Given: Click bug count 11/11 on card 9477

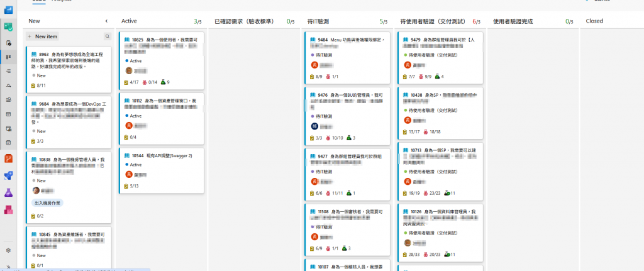Looking at the screenshot, I should click(334, 193).
